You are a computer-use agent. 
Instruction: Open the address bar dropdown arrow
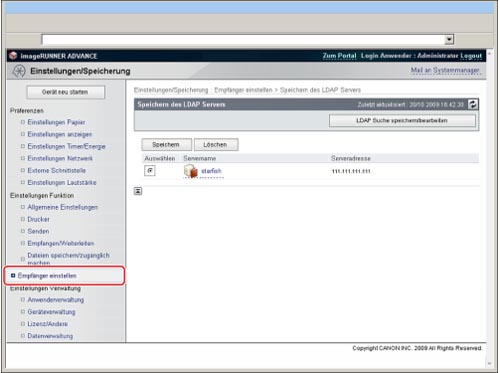(x=449, y=40)
